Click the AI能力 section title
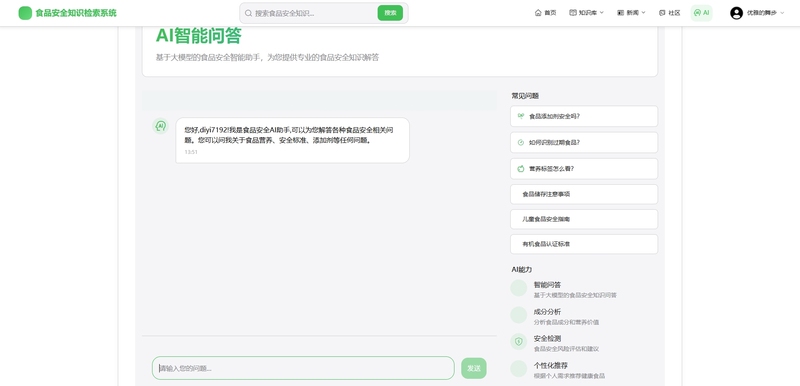 click(x=522, y=270)
